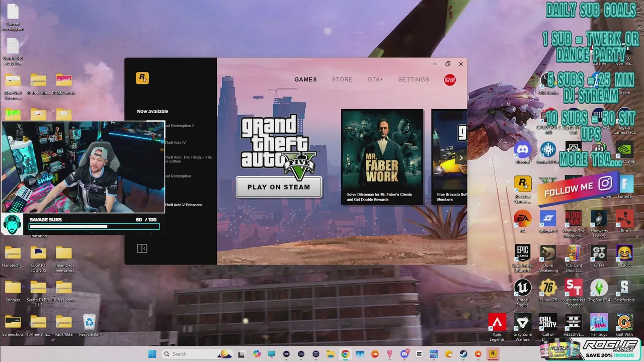Open the Free Bravado Buffalo news card
Image resolution: width=644 pixels, height=362 pixels.
(x=449, y=157)
